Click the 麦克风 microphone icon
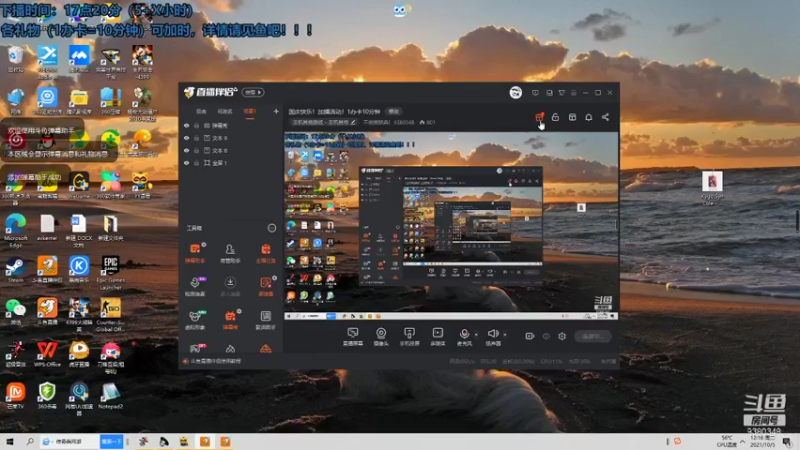 point(464,334)
